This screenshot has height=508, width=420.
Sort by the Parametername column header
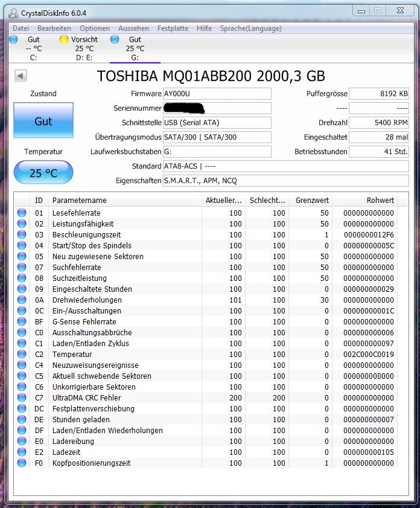coord(125,200)
